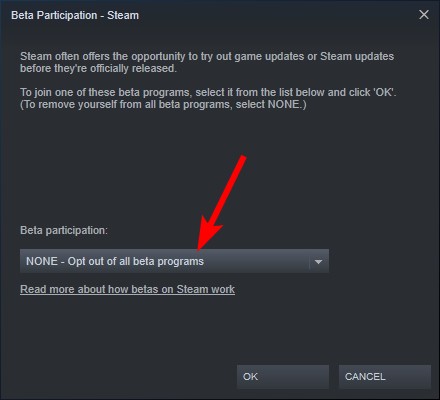
Task: Click the line '(To remove yourself from all beta programs'
Action: (x=163, y=105)
